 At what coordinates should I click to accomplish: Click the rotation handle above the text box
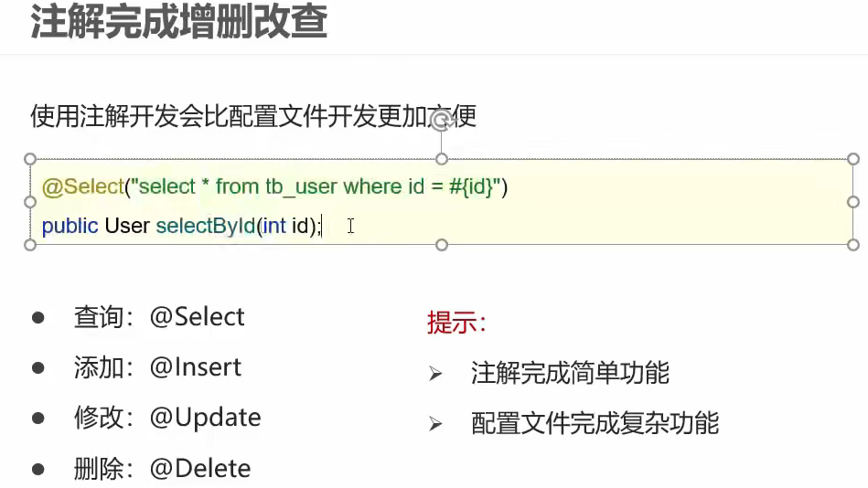[441, 120]
